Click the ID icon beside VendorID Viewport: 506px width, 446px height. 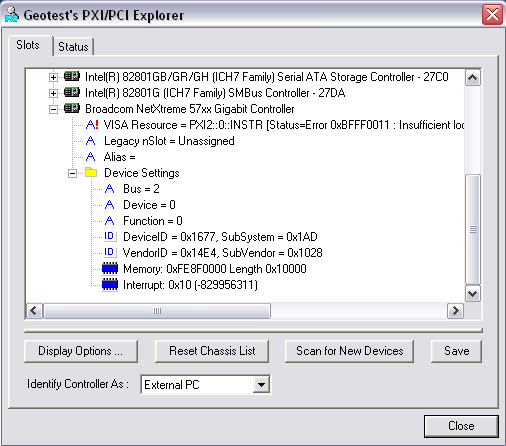click(110, 252)
